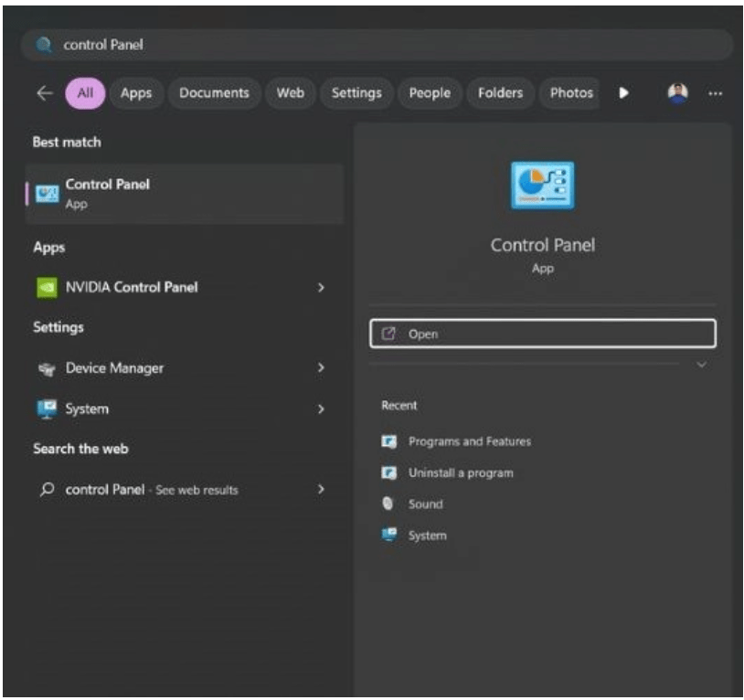Click the large Control Panel icon in preview

(542, 186)
